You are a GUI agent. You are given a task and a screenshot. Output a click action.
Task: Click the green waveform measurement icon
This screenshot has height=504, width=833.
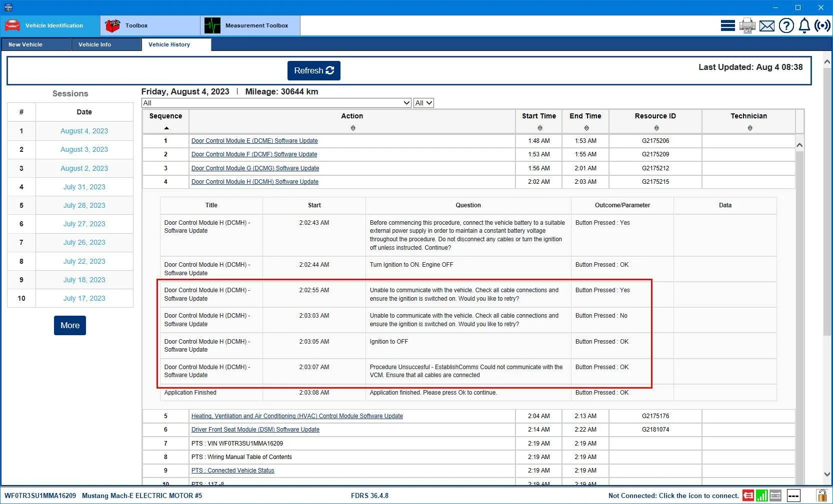pyautogui.click(x=212, y=25)
